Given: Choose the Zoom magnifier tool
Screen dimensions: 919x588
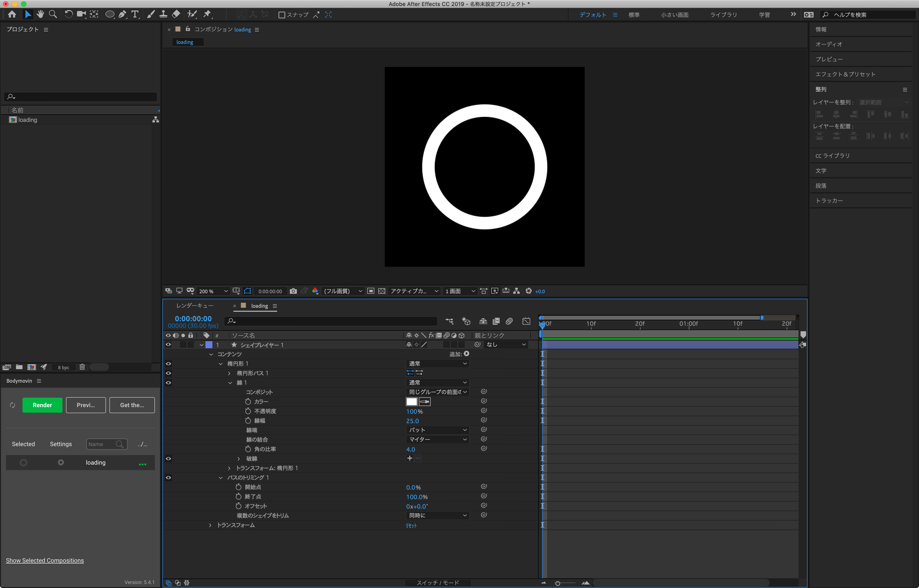Looking at the screenshot, I should click(x=53, y=14).
